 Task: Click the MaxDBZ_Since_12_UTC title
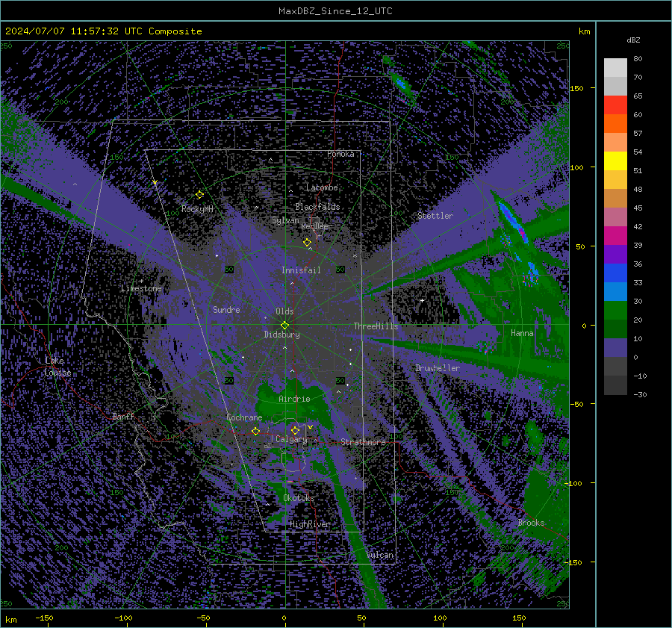335,11
